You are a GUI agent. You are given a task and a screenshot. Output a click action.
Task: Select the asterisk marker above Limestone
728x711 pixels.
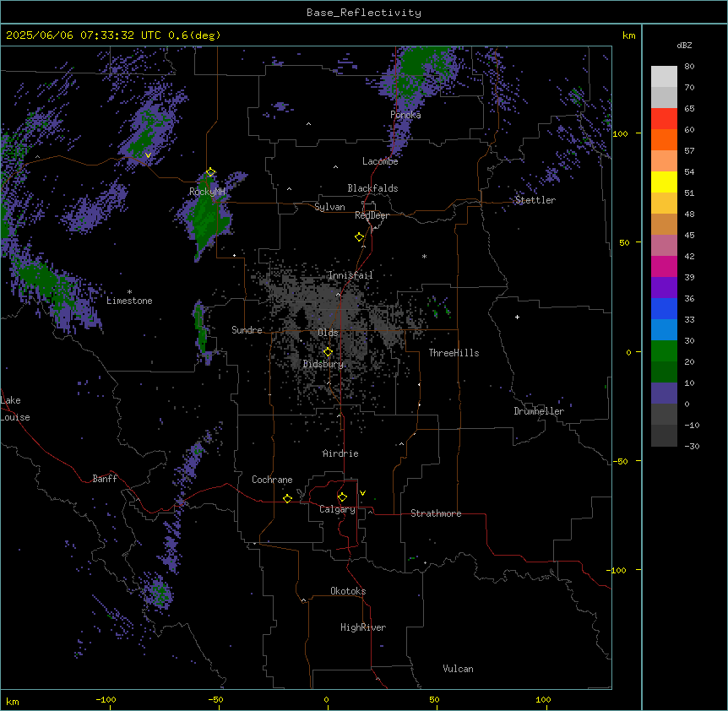[x=129, y=292]
